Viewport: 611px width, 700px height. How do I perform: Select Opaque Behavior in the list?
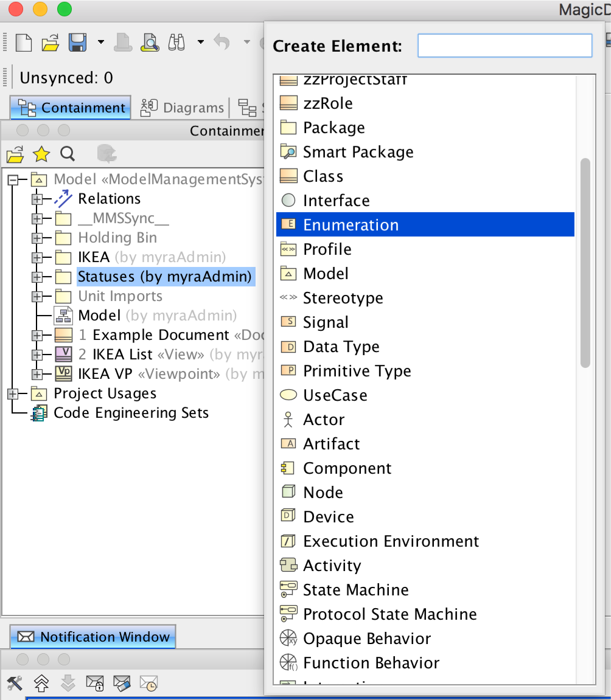[425, 639]
